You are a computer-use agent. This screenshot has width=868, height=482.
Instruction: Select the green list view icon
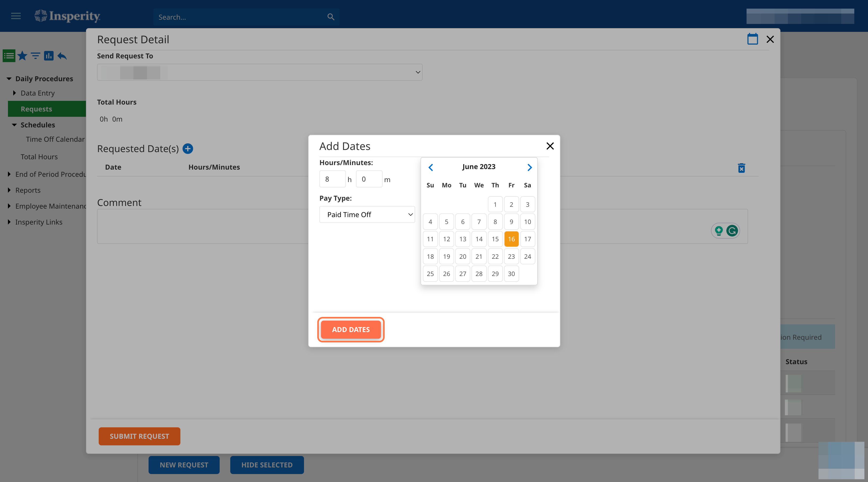pyautogui.click(x=9, y=56)
